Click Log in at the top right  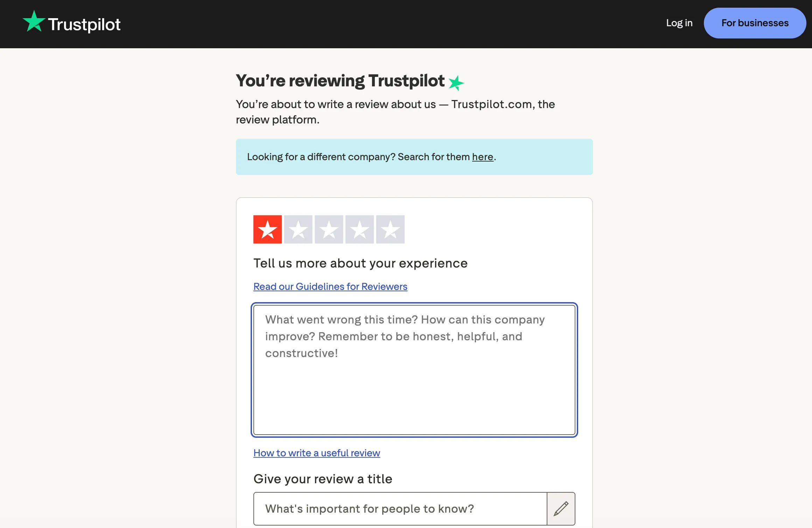679,23
